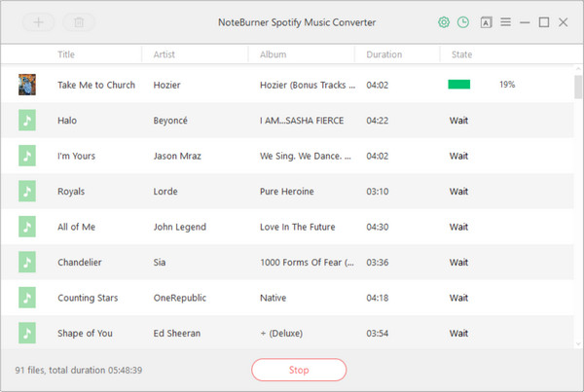Open settings via the green gear icon
Screen dimensions: 584x392
(x=444, y=22)
